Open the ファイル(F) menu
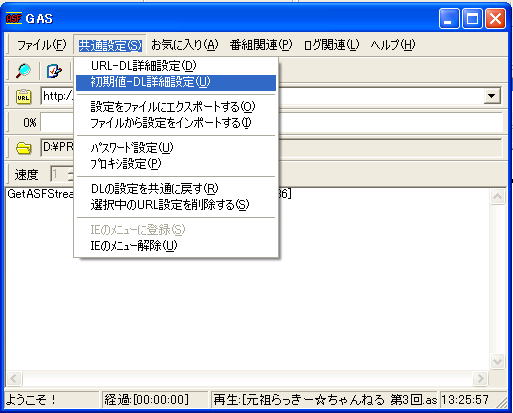The height and width of the screenshot is (413, 513). (x=41, y=45)
